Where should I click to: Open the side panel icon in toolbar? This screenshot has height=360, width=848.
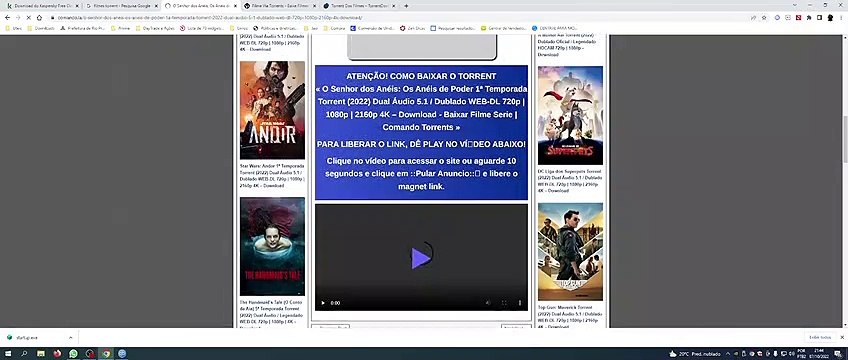(819, 17)
